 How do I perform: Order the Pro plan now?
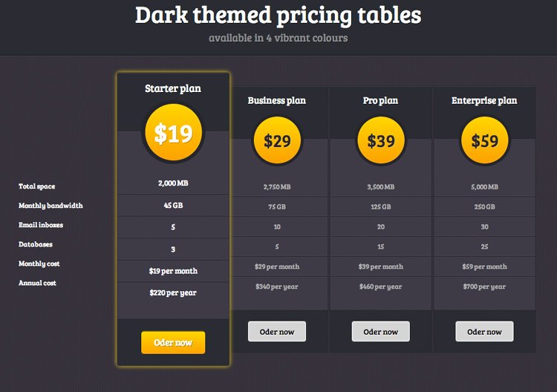pyautogui.click(x=381, y=331)
